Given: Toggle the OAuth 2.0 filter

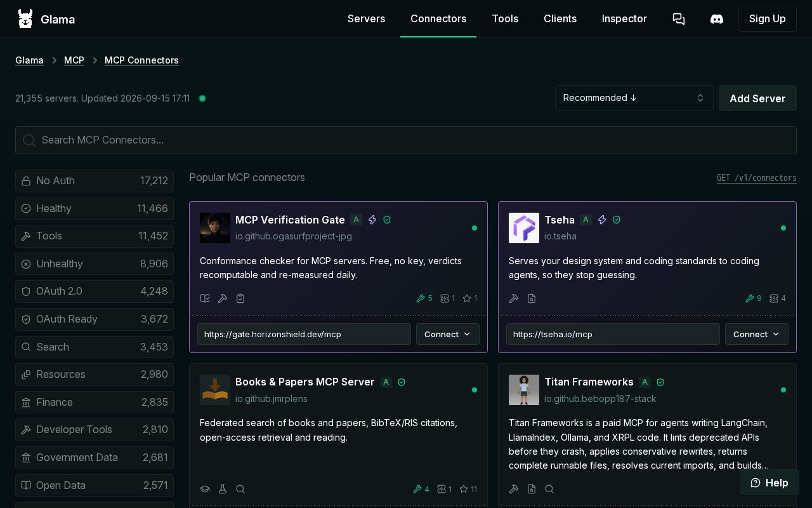Looking at the screenshot, I should 95,291.
